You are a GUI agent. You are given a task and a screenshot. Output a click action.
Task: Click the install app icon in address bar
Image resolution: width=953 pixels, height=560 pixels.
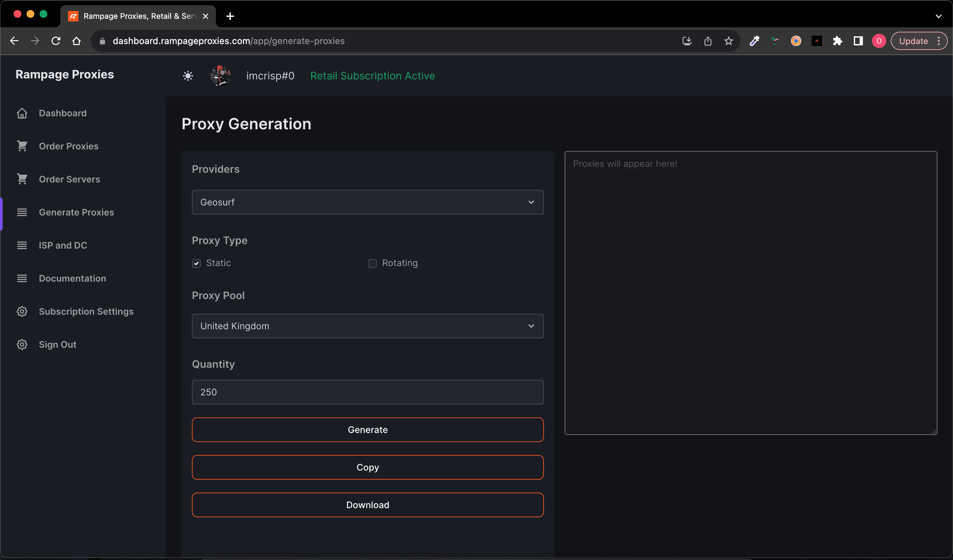[x=687, y=41]
